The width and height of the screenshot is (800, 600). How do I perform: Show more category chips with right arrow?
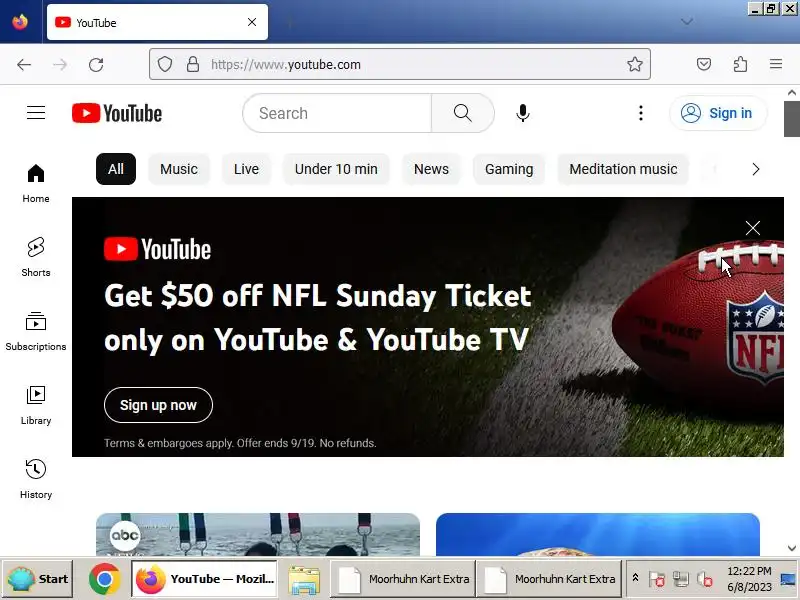[756, 169]
